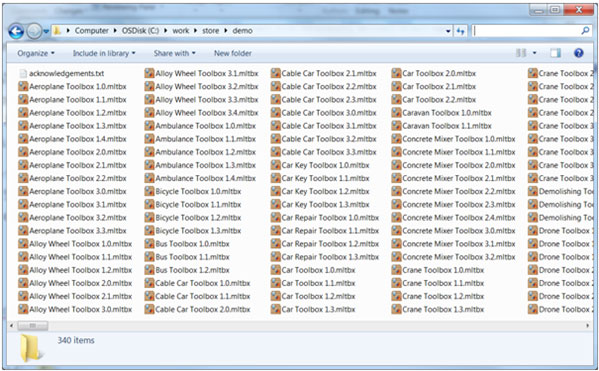Click horizontal scrollbar right arrow
This screenshot has height=371, width=599.
pos(588,326)
